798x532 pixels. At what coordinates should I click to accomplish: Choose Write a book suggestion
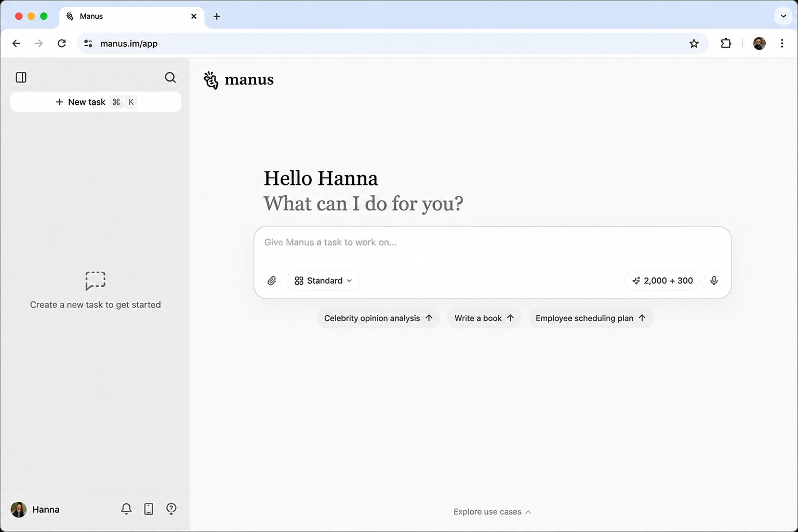click(484, 318)
